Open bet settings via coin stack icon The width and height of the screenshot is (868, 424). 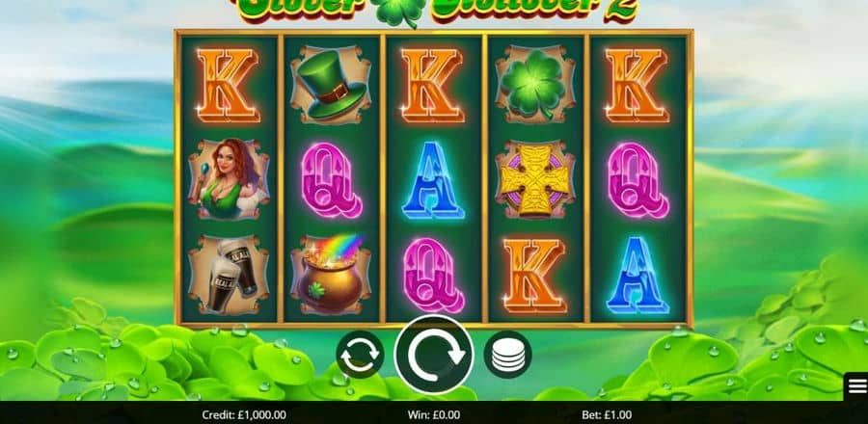pyautogui.click(x=507, y=355)
